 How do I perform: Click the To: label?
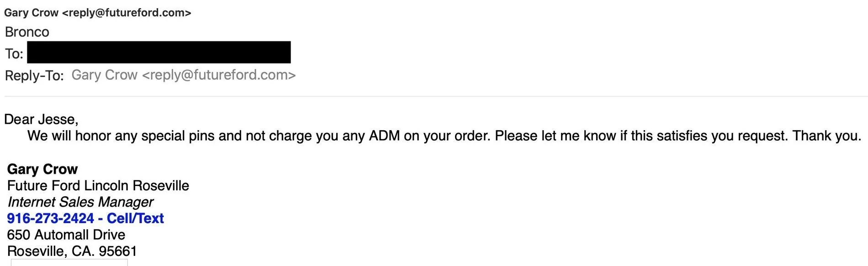[14, 53]
